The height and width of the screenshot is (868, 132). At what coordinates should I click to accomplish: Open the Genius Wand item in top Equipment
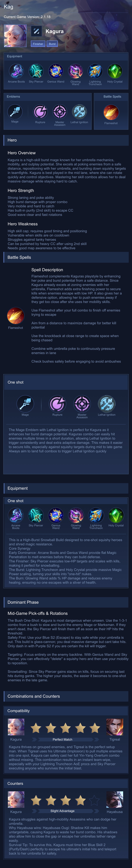tap(56, 71)
